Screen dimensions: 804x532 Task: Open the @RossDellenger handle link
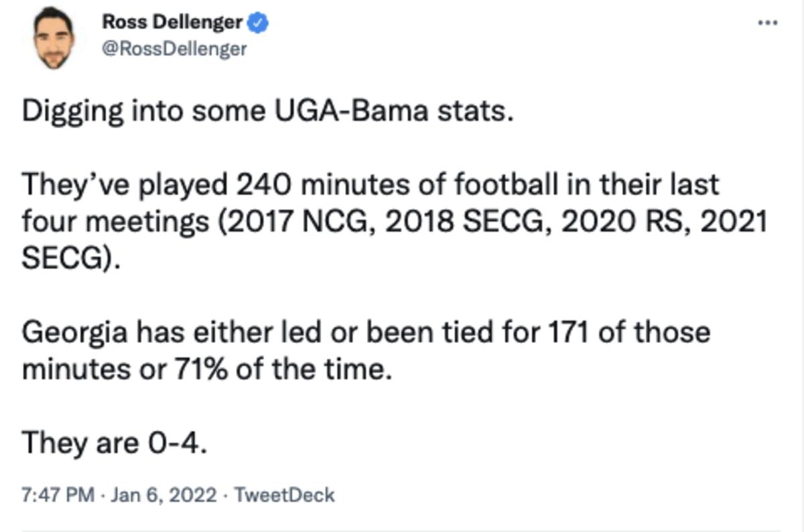(174, 49)
